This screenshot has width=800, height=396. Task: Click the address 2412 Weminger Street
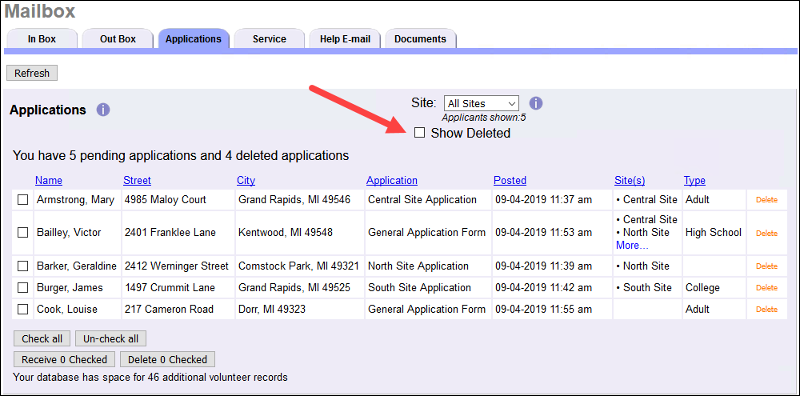tap(177, 266)
